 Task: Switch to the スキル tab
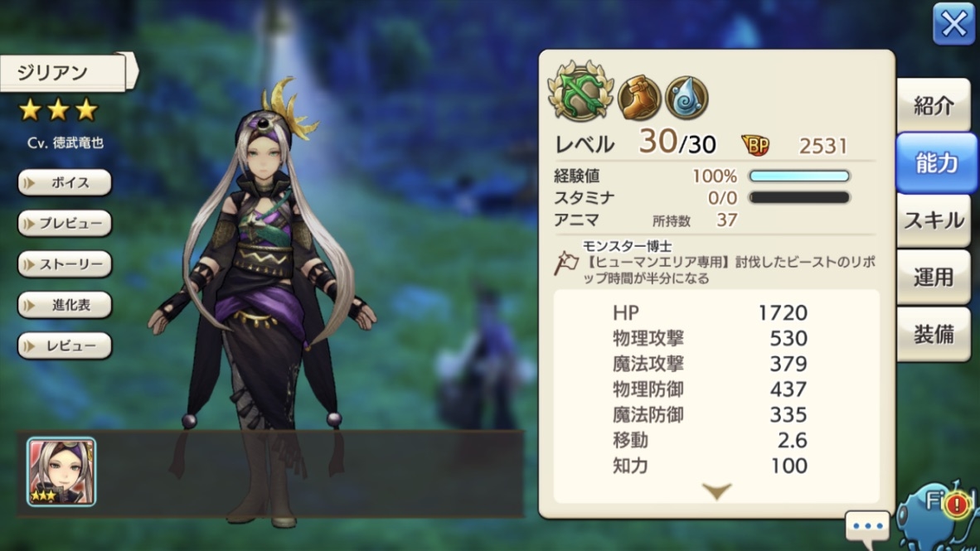pos(934,220)
